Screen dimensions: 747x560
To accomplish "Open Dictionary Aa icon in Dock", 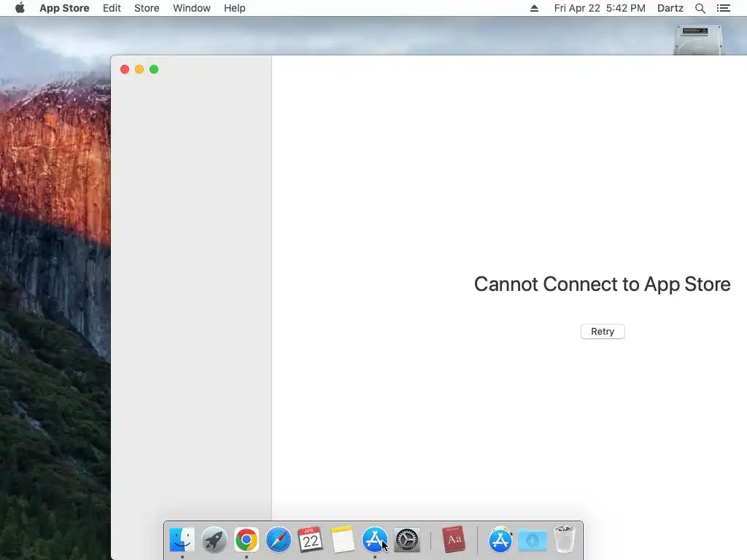I will point(454,540).
